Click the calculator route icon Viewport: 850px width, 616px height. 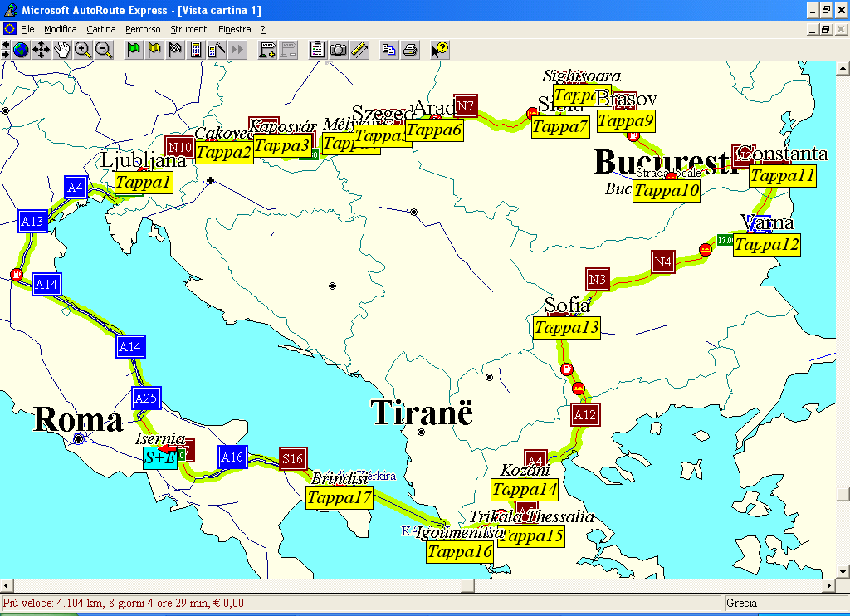point(196,50)
